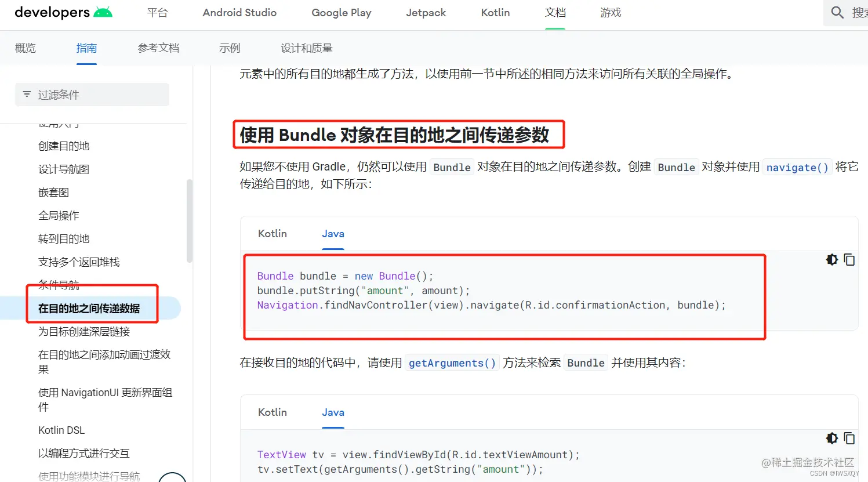Toggle dark theme on getArguments code block

832,438
